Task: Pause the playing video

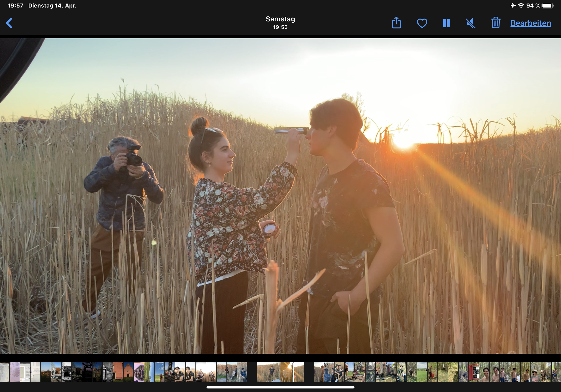Action: click(446, 23)
